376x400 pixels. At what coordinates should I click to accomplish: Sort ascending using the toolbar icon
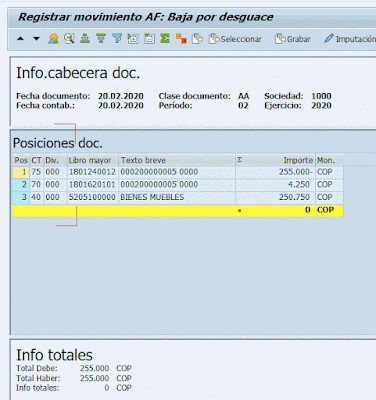[x=85, y=39]
